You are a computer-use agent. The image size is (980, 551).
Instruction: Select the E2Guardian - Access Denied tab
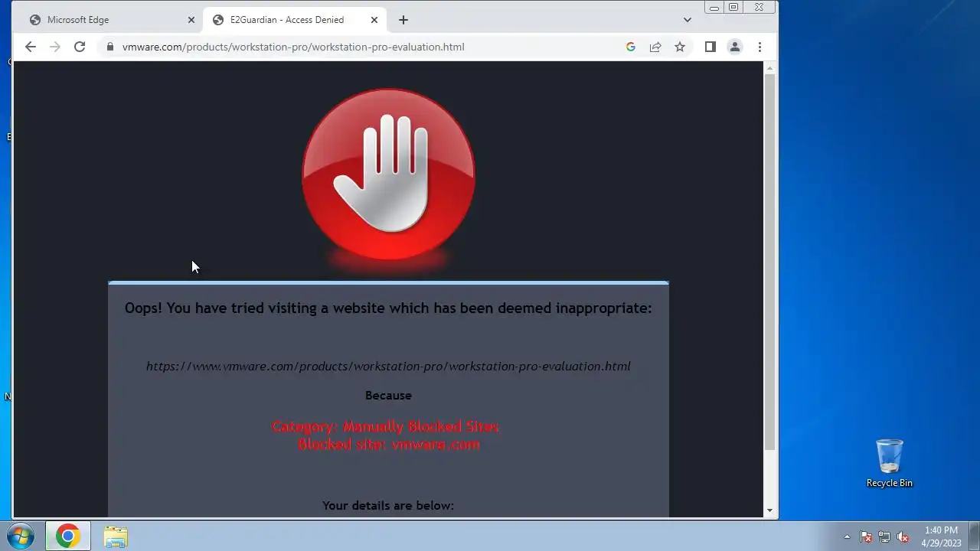tap(294, 20)
